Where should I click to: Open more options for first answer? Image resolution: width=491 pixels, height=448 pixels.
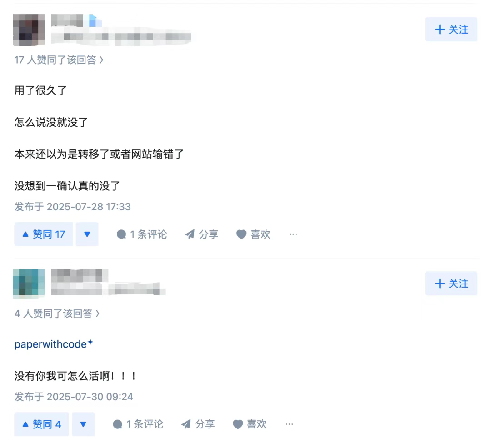pos(293,234)
